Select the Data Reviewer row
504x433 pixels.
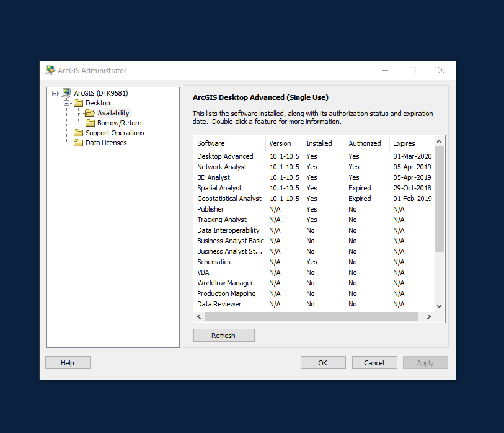tap(314, 304)
